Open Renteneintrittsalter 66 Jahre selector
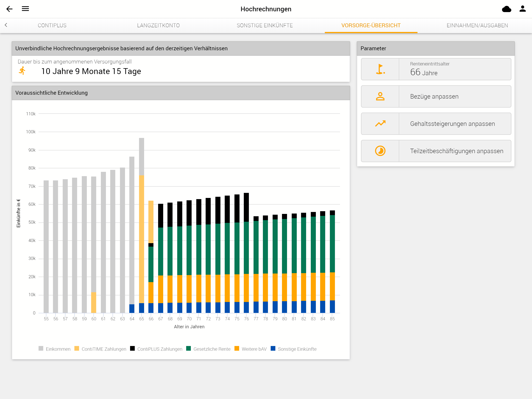This screenshot has height=399, width=532. [436, 69]
